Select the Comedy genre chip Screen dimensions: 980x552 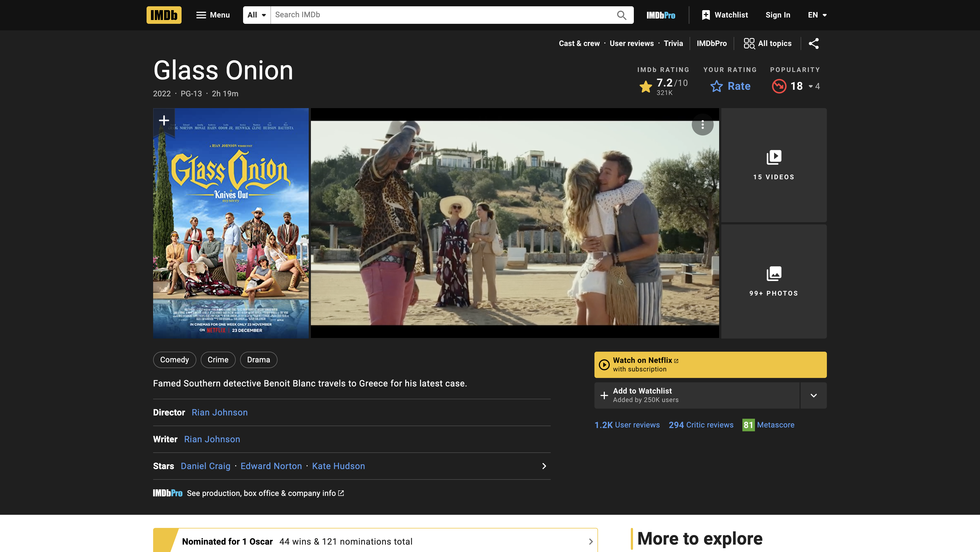click(x=174, y=360)
